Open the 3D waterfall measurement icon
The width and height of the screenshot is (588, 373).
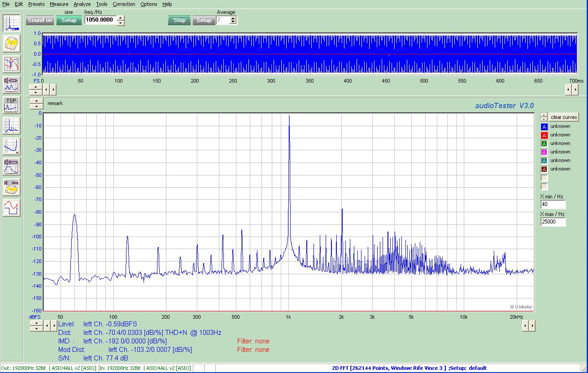click(x=12, y=44)
